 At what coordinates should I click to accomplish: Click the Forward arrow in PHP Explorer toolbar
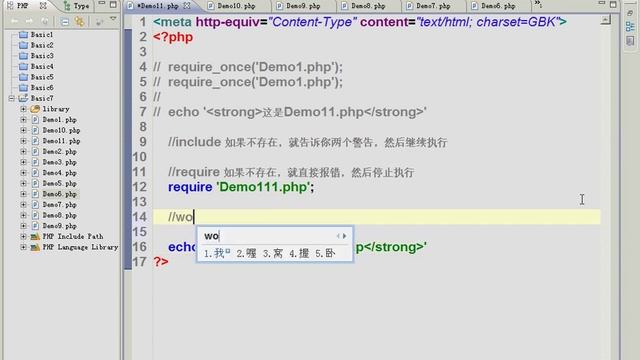[29, 21]
